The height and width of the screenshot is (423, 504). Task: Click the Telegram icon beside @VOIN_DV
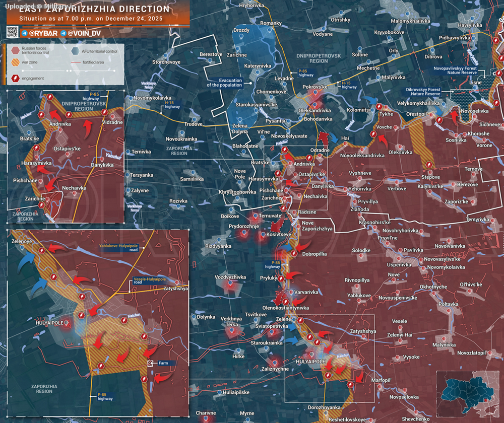63,33
